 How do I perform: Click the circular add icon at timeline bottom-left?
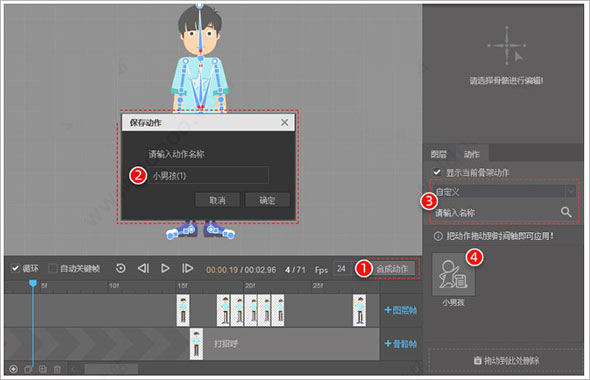coord(13,369)
